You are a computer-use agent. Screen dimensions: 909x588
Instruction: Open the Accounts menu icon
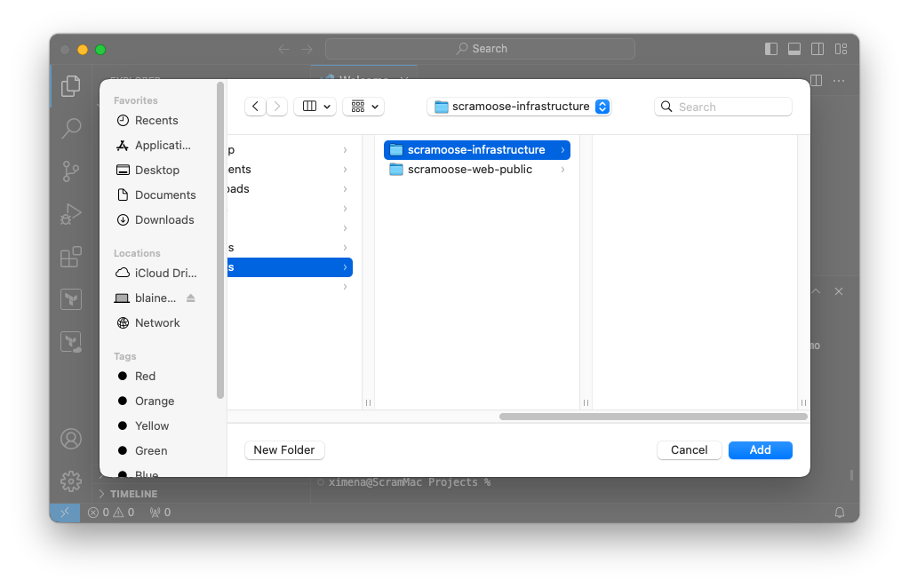point(71,439)
